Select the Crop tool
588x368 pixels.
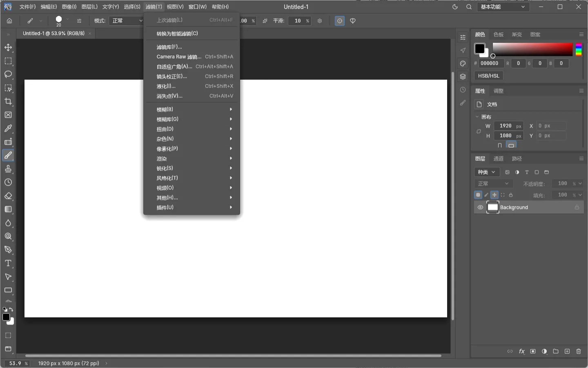(8, 101)
